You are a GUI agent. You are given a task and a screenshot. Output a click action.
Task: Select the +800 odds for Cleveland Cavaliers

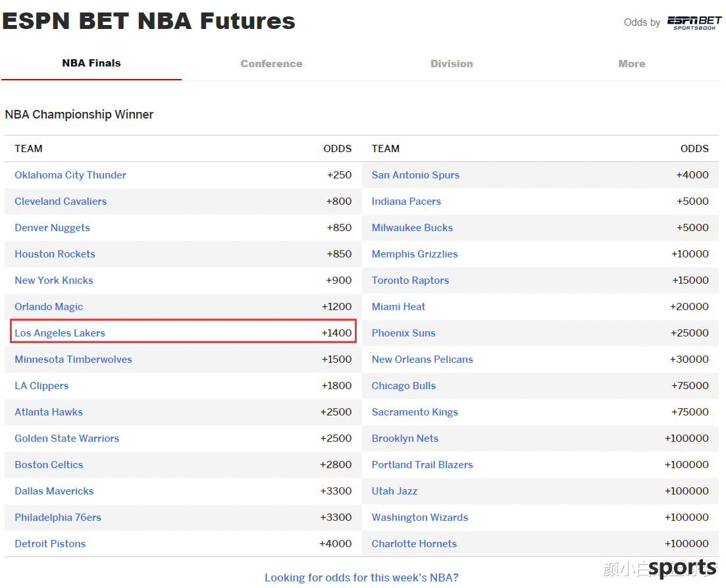click(x=339, y=201)
